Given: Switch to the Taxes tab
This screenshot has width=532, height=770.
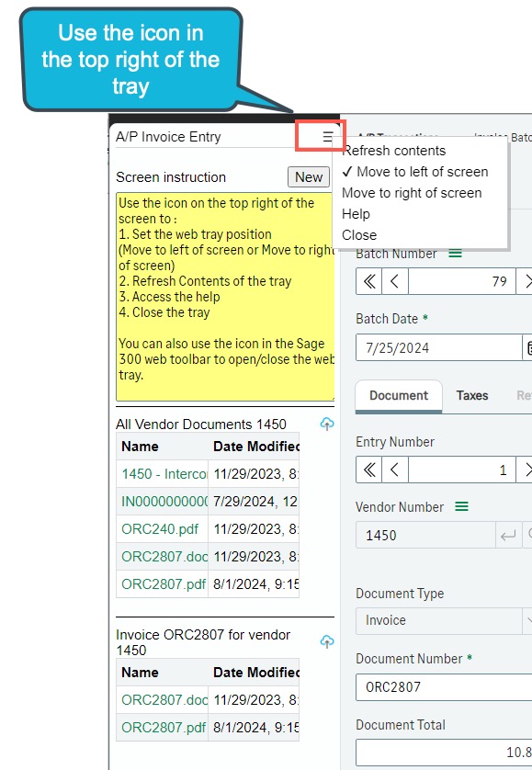Looking at the screenshot, I should pos(472,396).
